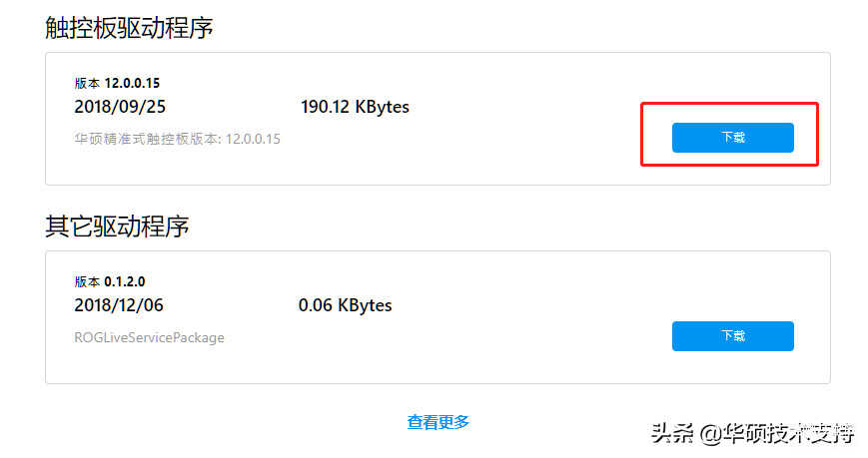Click the ROGLiveServicePackage description text
The image size is (868, 458).
tap(150, 337)
